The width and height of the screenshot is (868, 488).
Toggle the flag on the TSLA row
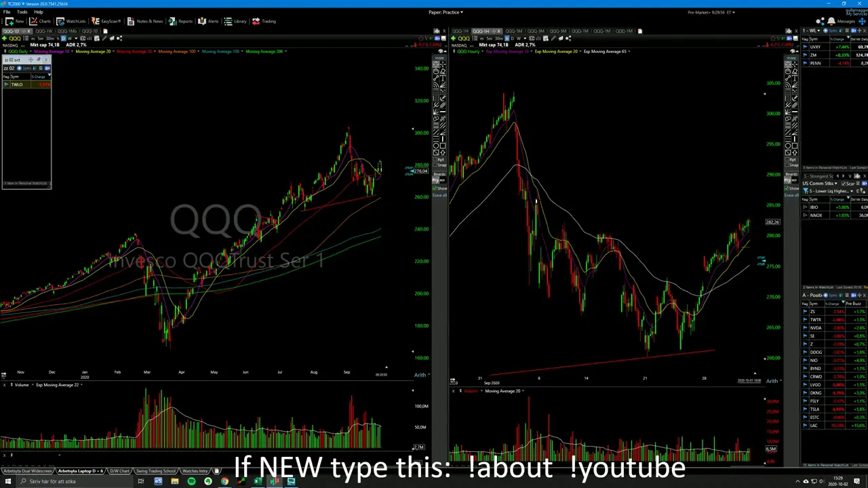805,409
